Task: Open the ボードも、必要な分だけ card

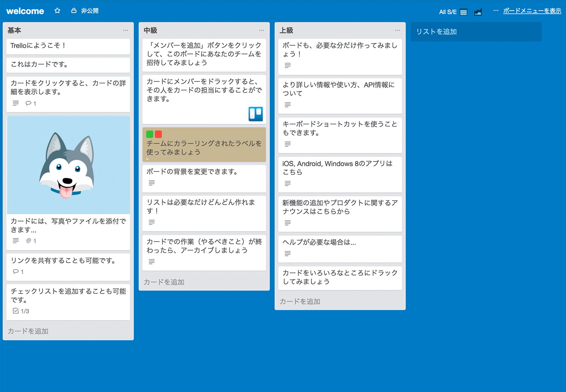Action: (340, 57)
